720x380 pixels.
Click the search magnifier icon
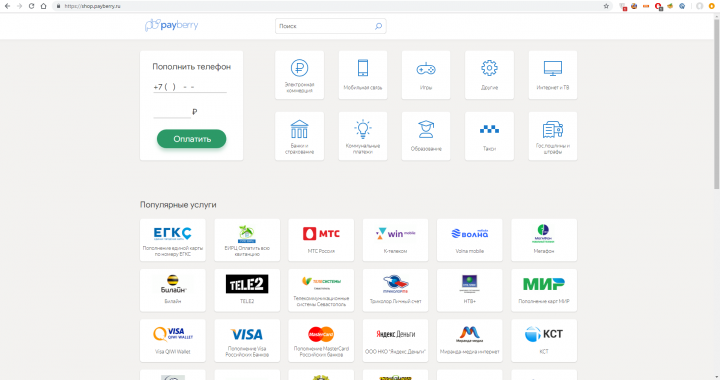(378, 26)
